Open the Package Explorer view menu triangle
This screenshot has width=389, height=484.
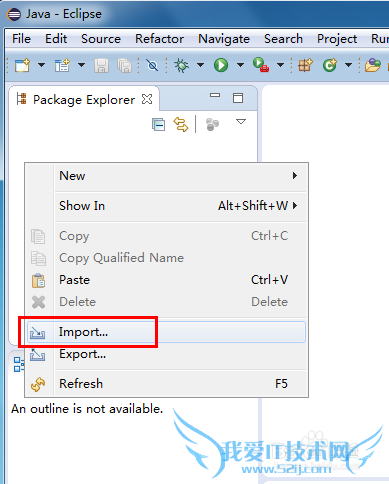point(241,122)
